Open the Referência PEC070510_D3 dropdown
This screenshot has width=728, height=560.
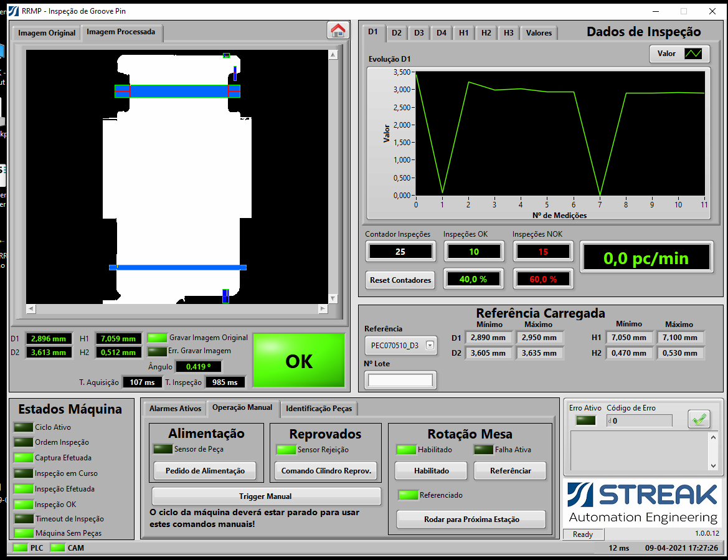click(x=429, y=346)
